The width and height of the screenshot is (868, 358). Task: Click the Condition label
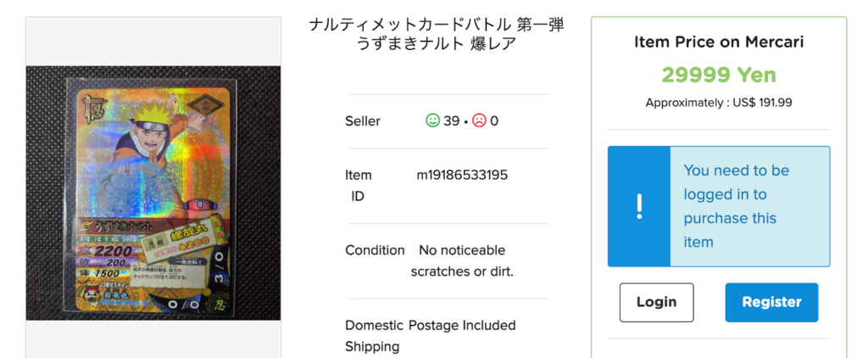point(375,250)
